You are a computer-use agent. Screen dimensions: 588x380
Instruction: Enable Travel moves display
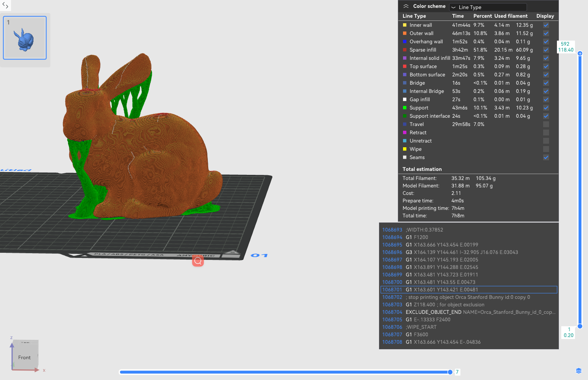[x=546, y=124]
